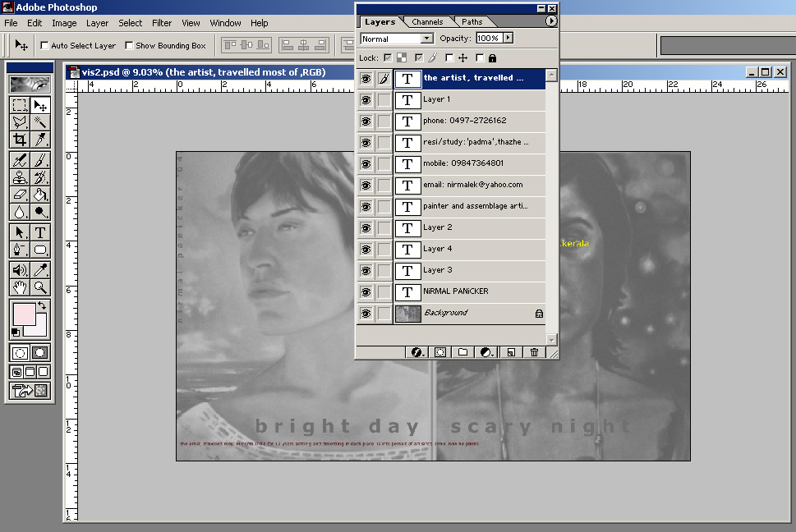Image resolution: width=796 pixels, height=532 pixels.
Task: Select the Rectangular Marquee tool
Action: (20, 105)
